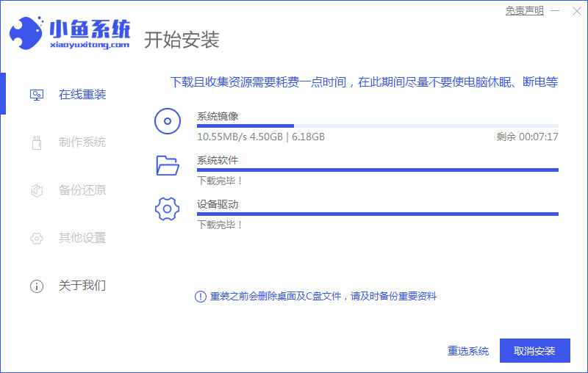The width and height of the screenshot is (588, 373).
Task: Click the 其他设置 gear icon
Action: [x=37, y=238]
